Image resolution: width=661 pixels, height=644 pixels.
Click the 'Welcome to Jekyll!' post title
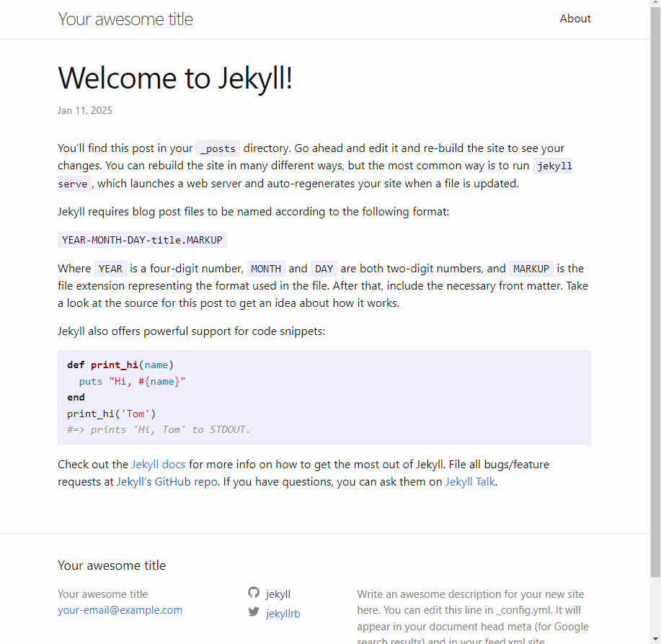[x=174, y=79]
